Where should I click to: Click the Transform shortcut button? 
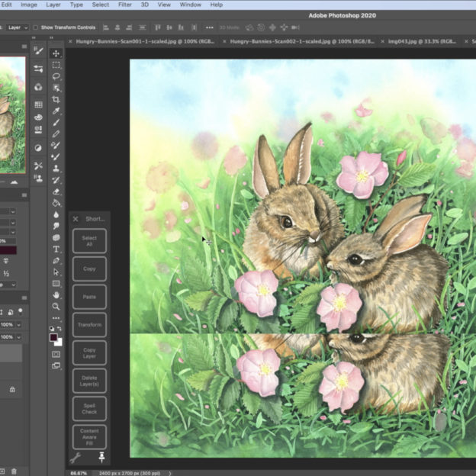point(89,325)
